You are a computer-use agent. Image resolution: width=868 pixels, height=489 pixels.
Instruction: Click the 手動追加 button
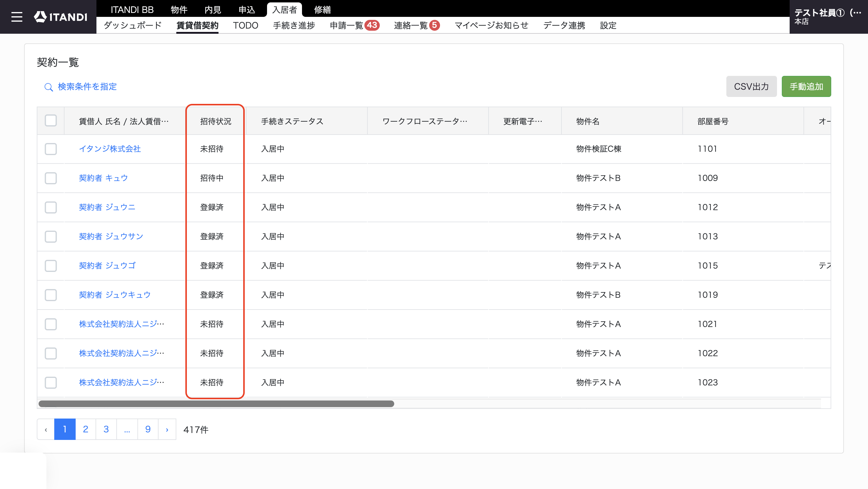(806, 86)
